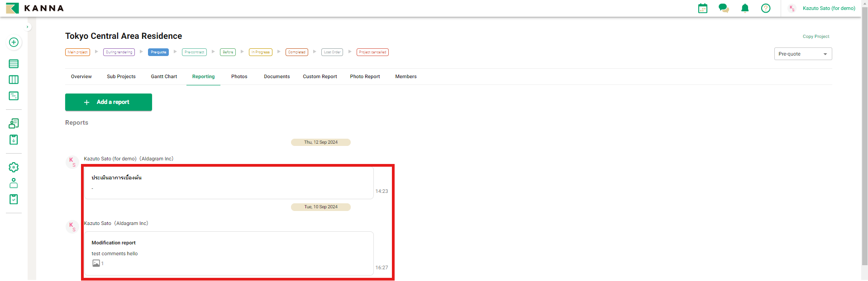This screenshot has height=281, width=868.
Task: Switch to the Gantt Chart tab
Action: coord(164,77)
